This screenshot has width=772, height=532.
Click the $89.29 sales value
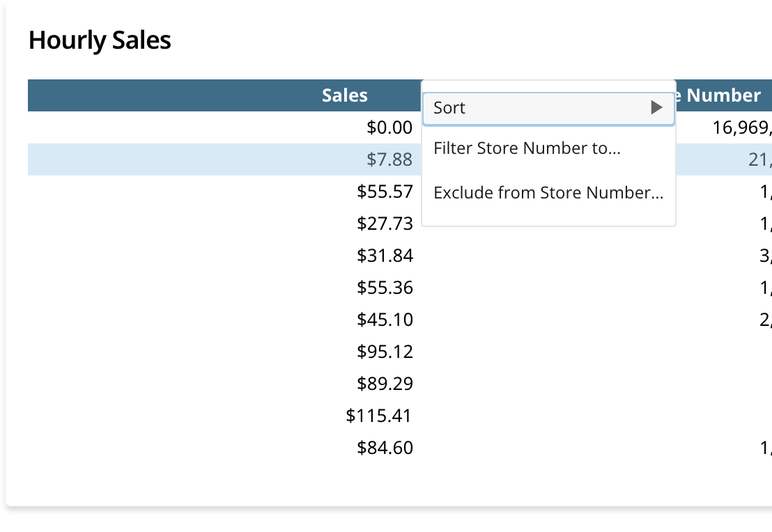385,384
